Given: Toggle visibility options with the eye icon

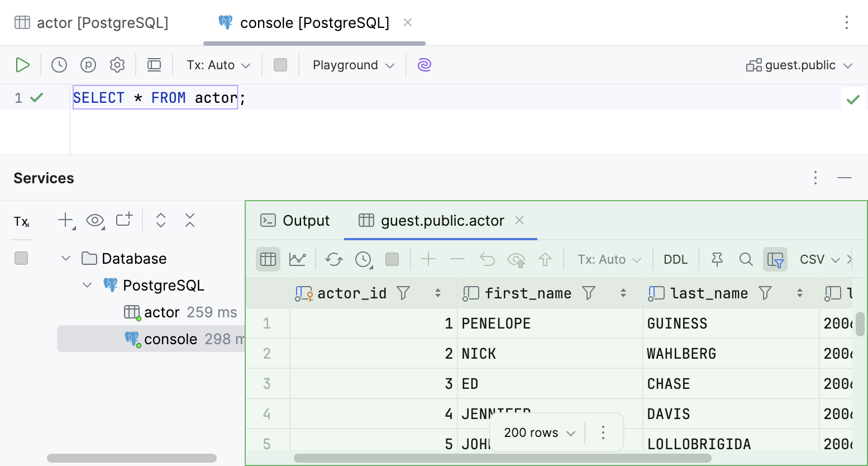Looking at the screenshot, I should (x=95, y=220).
